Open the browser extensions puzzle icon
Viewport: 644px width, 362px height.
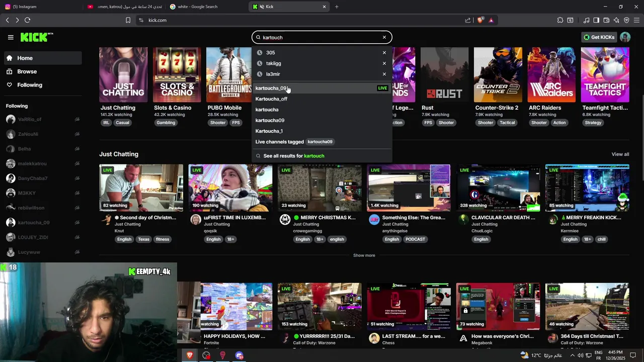click(x=560, y=20)
